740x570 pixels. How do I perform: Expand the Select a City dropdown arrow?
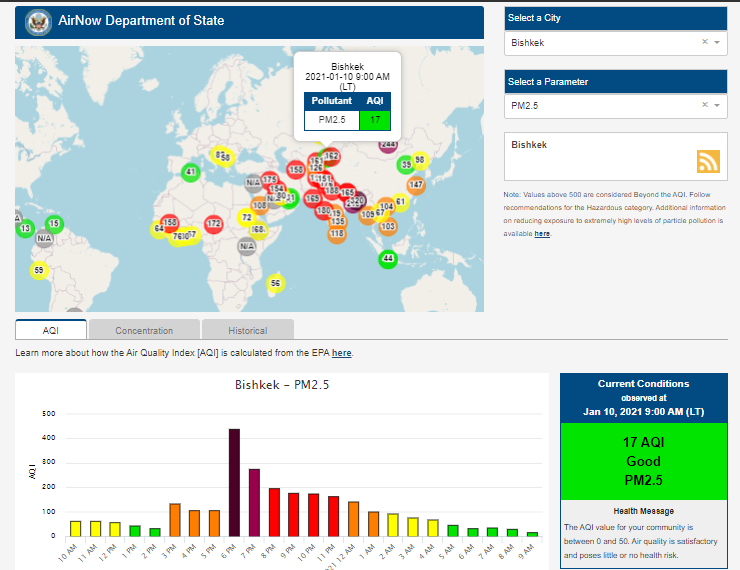[x=717, y=43]
